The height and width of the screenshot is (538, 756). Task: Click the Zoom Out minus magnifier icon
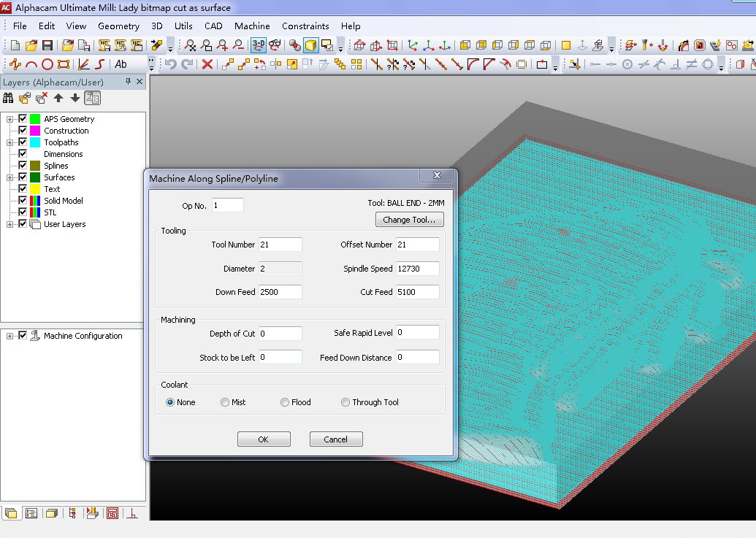pyautogui.click(x=238, y=45)
